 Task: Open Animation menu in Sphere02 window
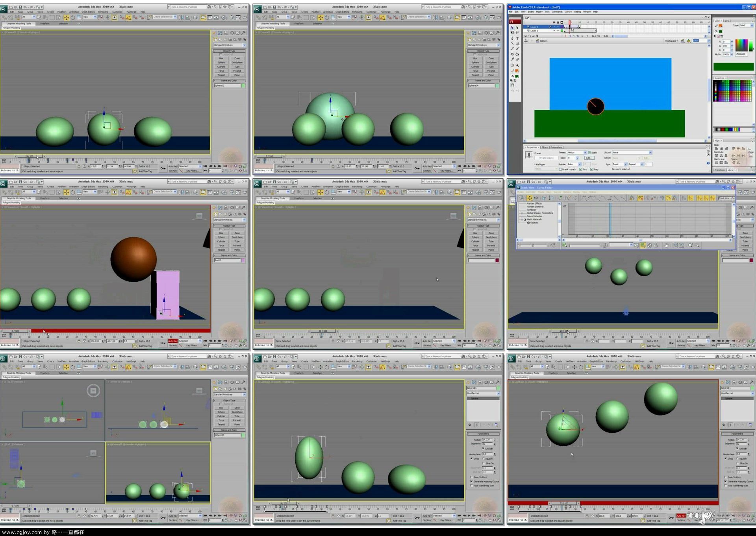coord(74,12)
